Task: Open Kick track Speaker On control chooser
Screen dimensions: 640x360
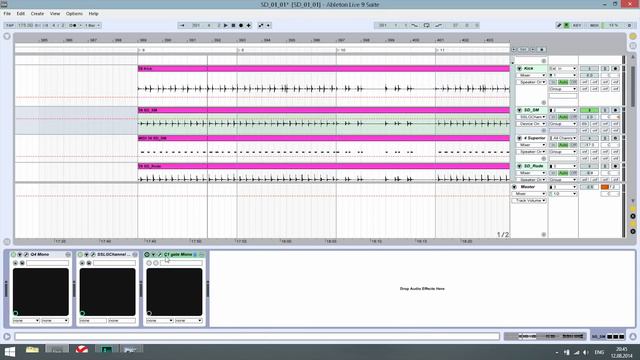Action: (x=531, y=82)
